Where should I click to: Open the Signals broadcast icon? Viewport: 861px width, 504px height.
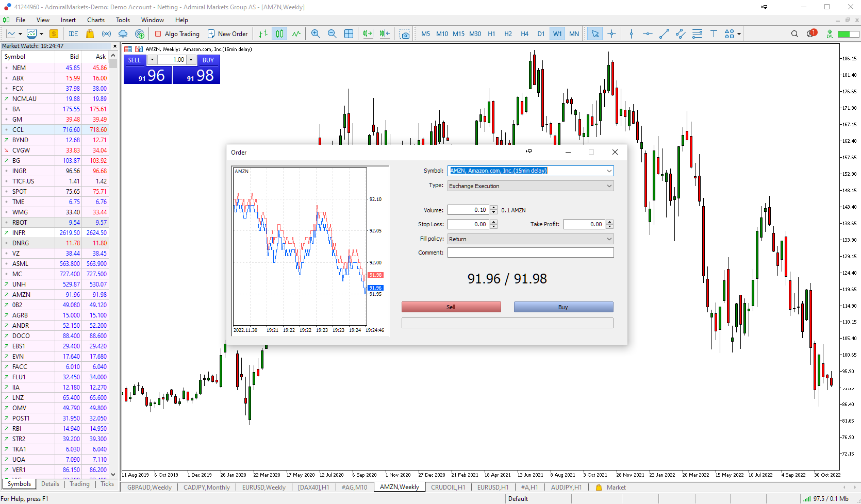point(106,34)
